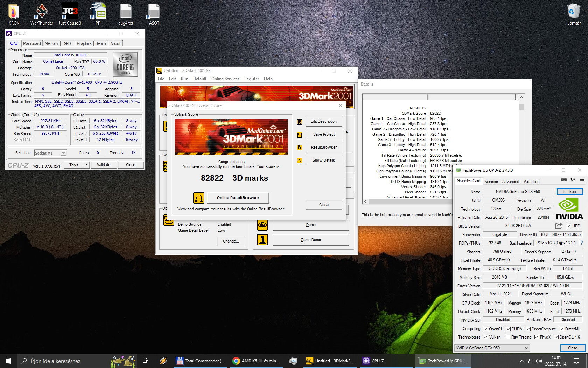Click the Save Project floppy icon
Viewport: 588px width, 368px height.
[x=300, y=135]
